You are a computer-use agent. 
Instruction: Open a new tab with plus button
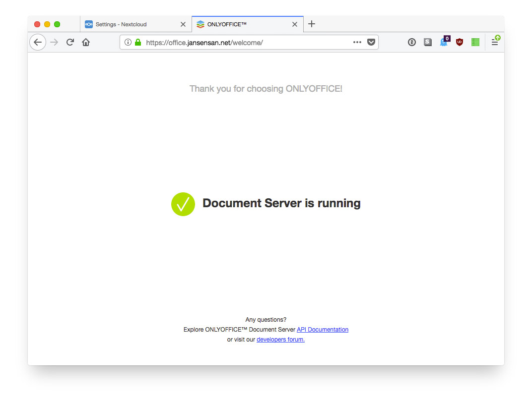(312, 24)
